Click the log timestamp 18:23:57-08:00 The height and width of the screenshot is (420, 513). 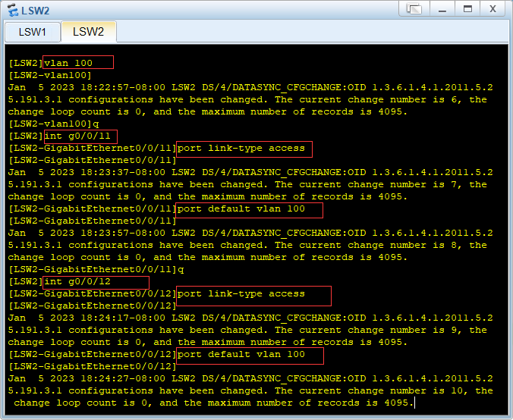[x=123, y=233]
